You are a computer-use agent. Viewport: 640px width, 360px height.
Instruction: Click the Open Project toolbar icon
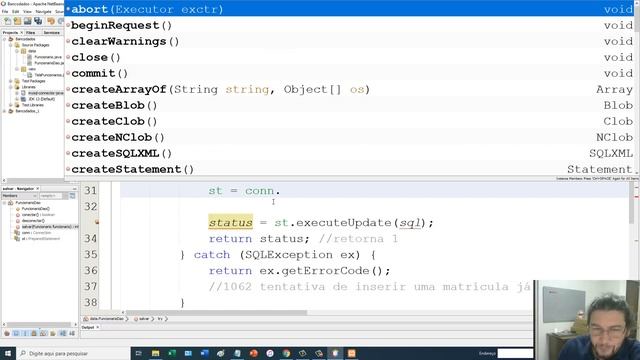pyautogui.click(x=27, y=21)
